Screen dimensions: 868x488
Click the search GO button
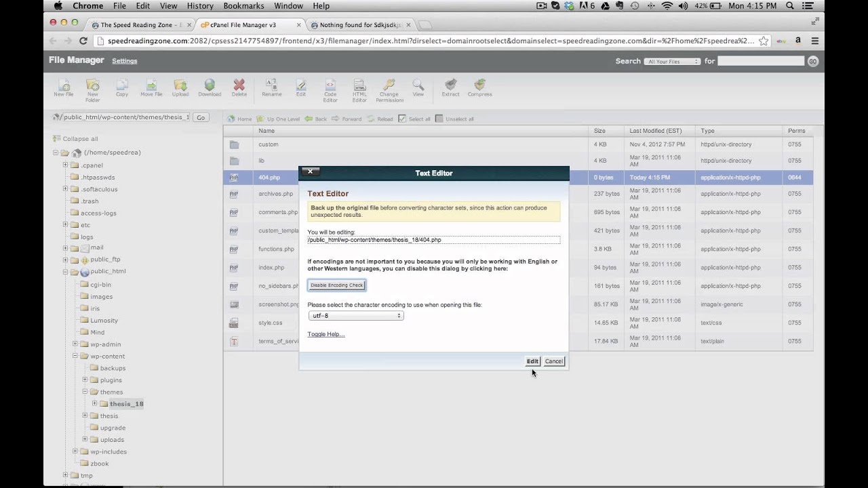pyautogui.click(x=812, y=61)
